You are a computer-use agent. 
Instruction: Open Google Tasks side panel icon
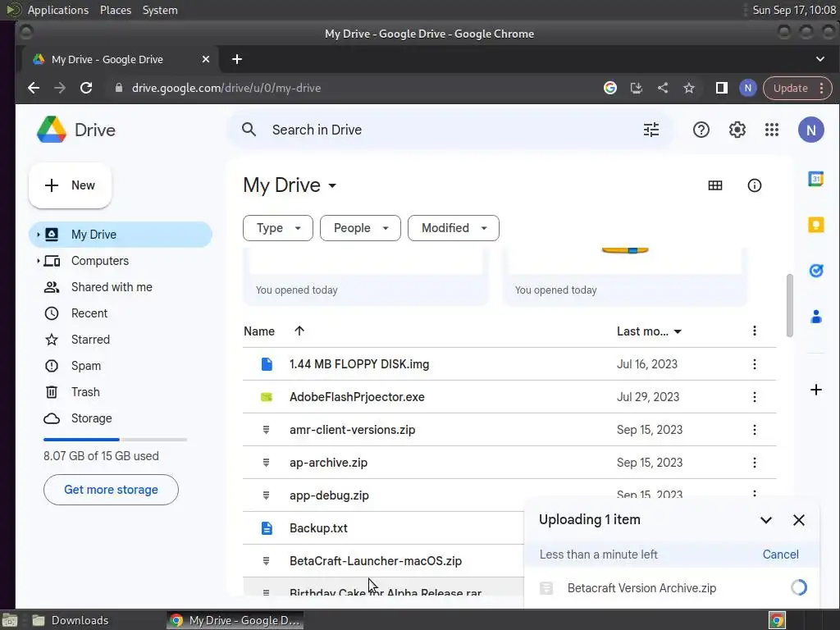point(815,271)
